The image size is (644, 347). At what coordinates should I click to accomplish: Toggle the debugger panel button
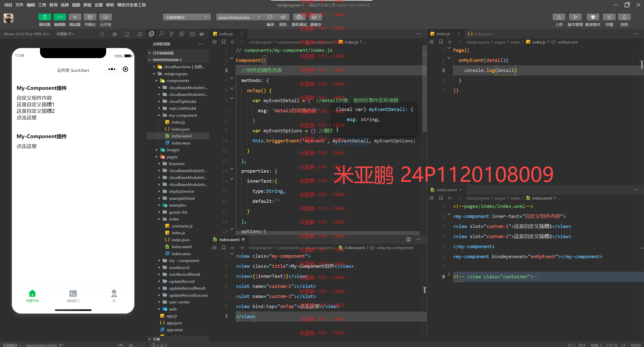coord(75,17)
